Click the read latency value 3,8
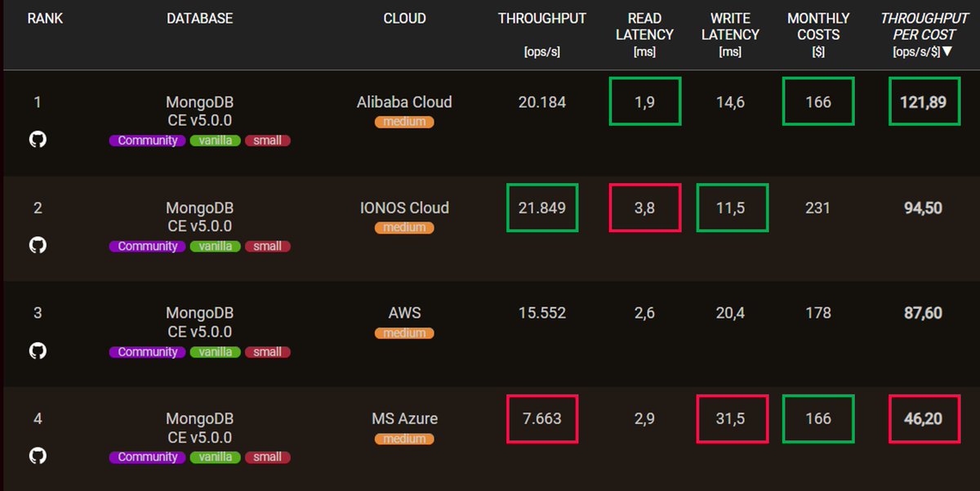Viewport: 980px width, 491px height. [645, 208]
